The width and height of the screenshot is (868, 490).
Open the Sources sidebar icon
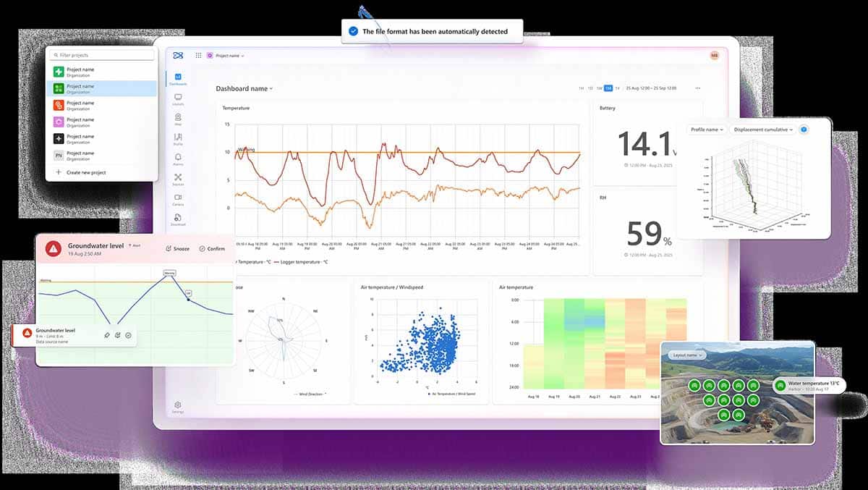pyautogui.click(x=178, y=179)
